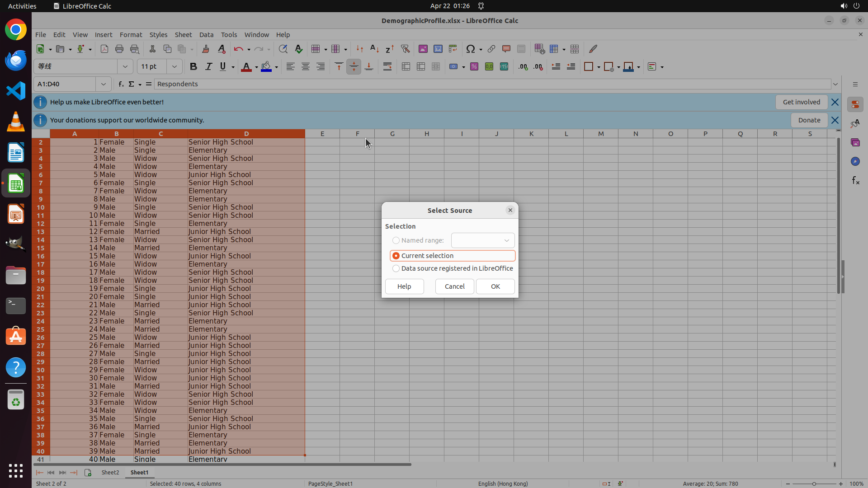Screen dimensions: 868x488
Task: Click the Insert Chart icon
Action: pyautogui.click(x=438, y=49)
